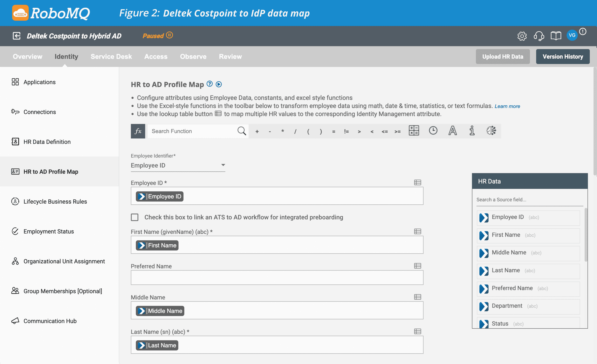This screenshot has width=597, height=364.
Task: Click the headset support icon
Action: click(539, 36)
